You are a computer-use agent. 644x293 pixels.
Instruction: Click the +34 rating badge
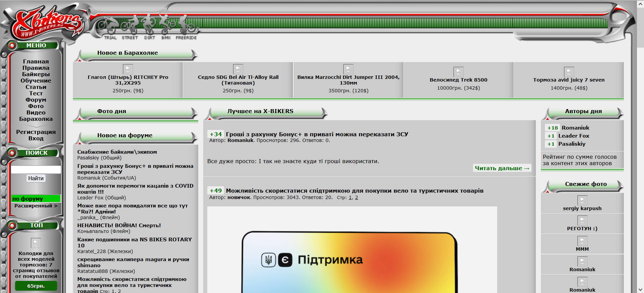tap(216, 134)
